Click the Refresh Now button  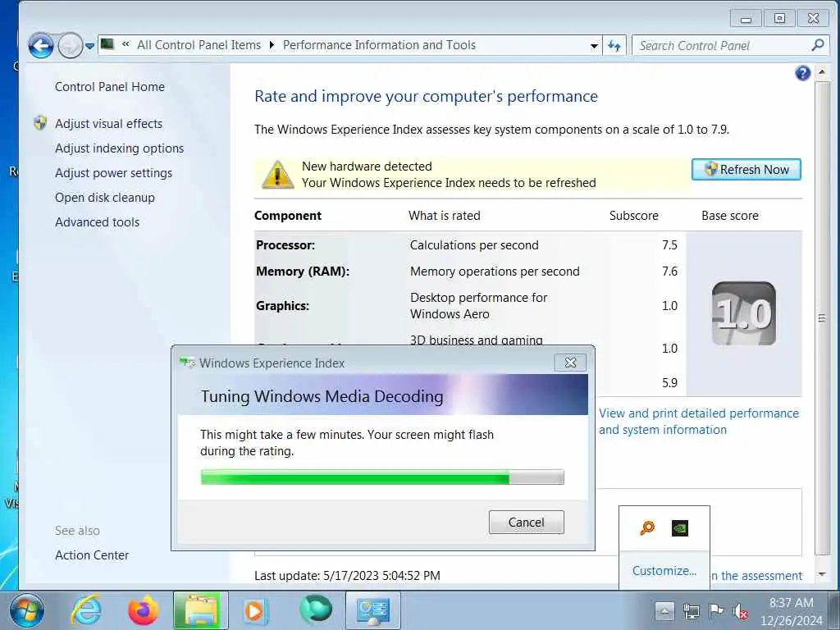[x=746, y=170]
